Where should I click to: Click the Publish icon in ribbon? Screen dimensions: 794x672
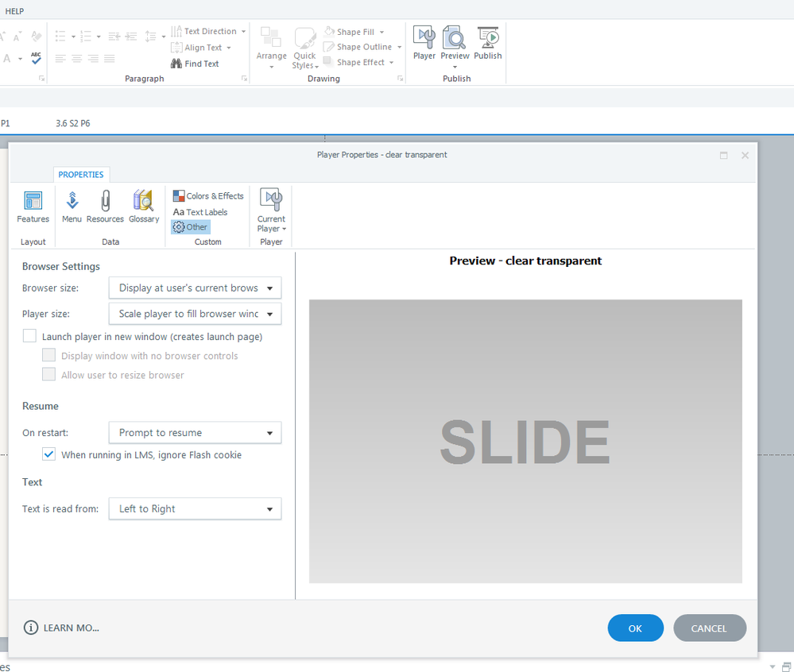487,44
